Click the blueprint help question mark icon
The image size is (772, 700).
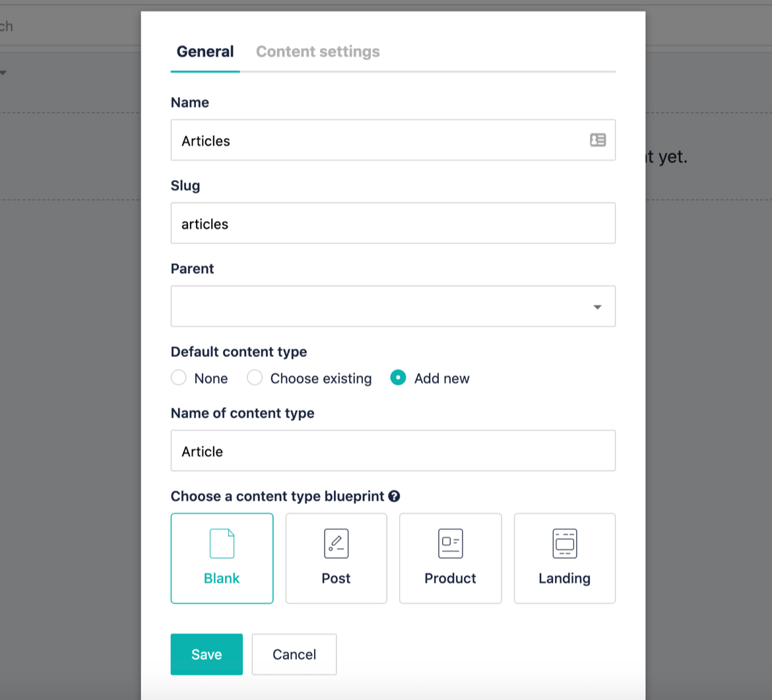pos(394,496)
